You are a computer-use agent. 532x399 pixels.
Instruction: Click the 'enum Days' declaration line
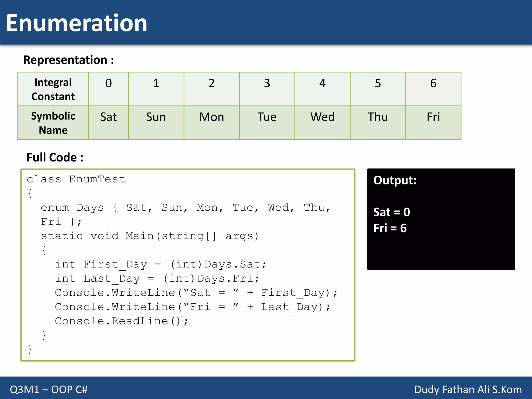[x=185, y=208]
